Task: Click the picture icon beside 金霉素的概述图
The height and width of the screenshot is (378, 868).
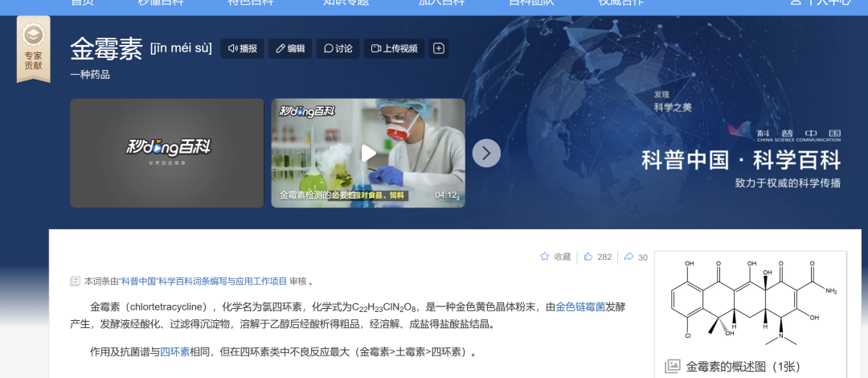Action: tap(672, 366)
